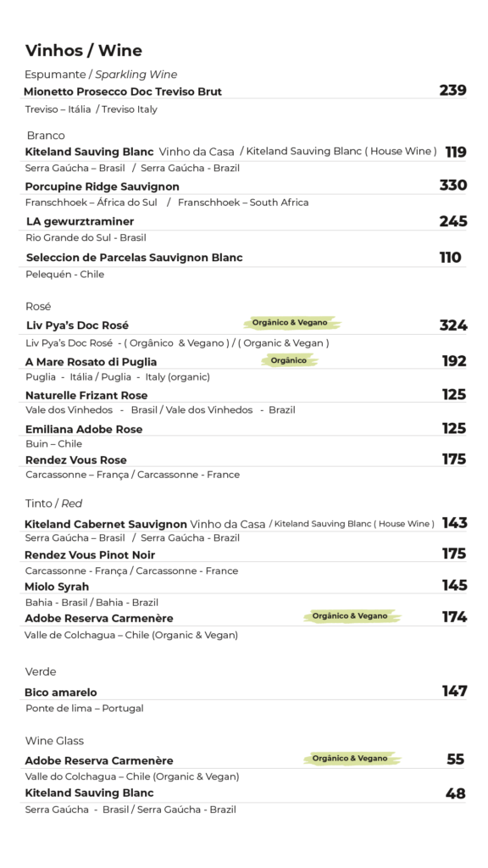The height and width of the screenshot is (868, 488).
Task: Select Kiteland Cabernet Sauvignon house wine
Action: [x=106, y=524]
